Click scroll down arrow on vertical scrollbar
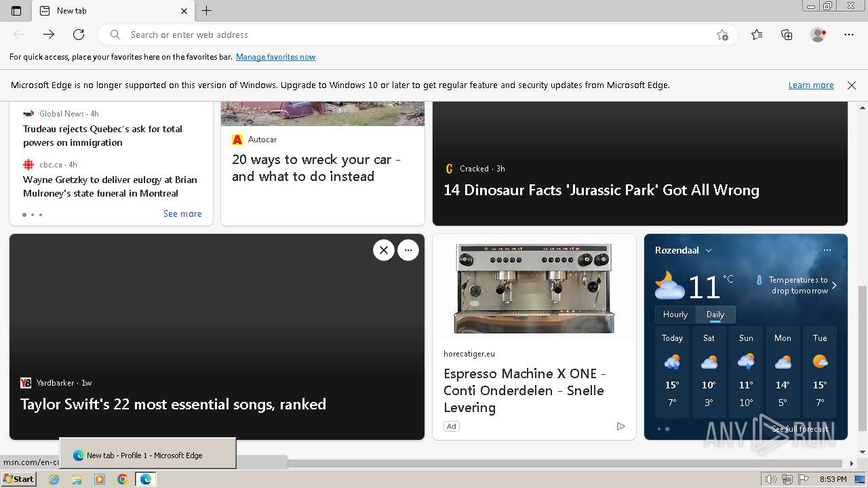Screen dimensions: 868x488 [x=863, y=452]
